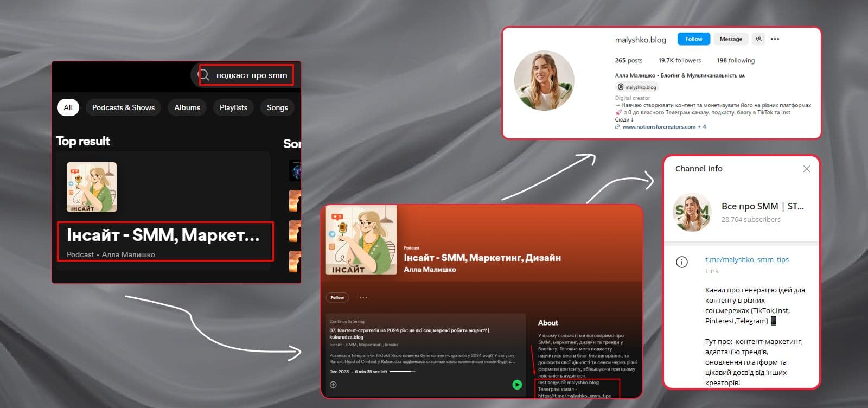Switch to the Playlists filter

[233, 107]
